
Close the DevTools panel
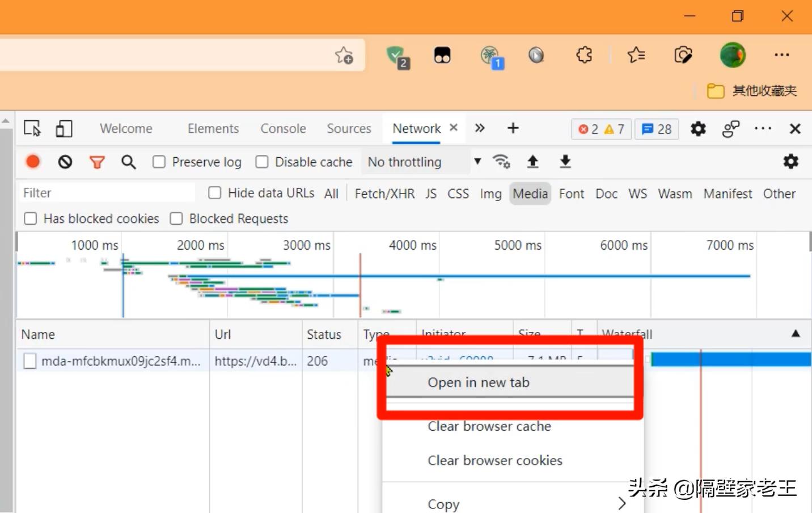[x=795, y=129]
